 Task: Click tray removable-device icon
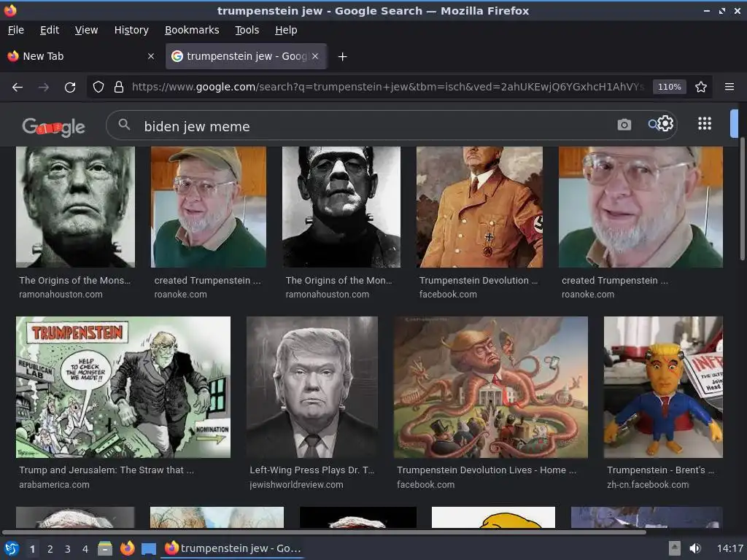pos(674,548)
